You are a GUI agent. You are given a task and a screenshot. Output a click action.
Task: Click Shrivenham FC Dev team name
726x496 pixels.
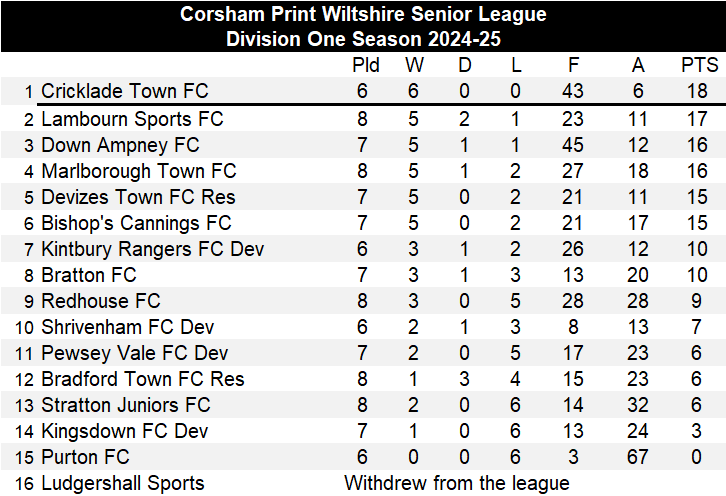pos(127,327)
